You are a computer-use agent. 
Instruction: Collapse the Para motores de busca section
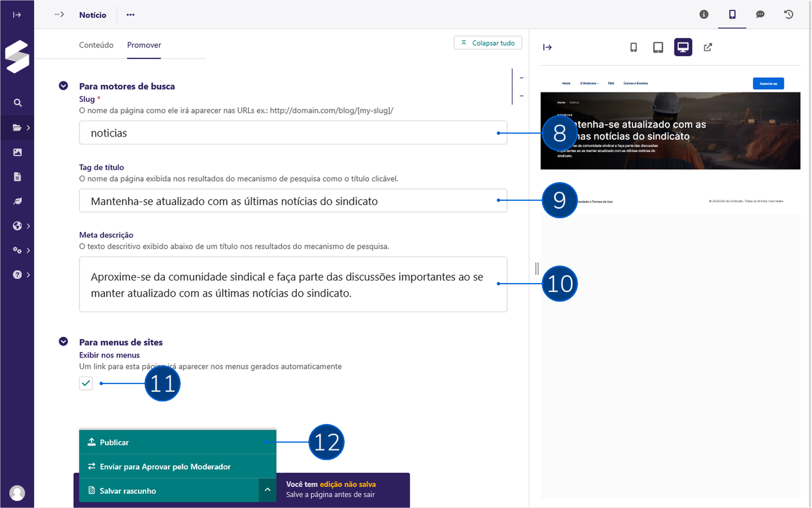(63, 85)
